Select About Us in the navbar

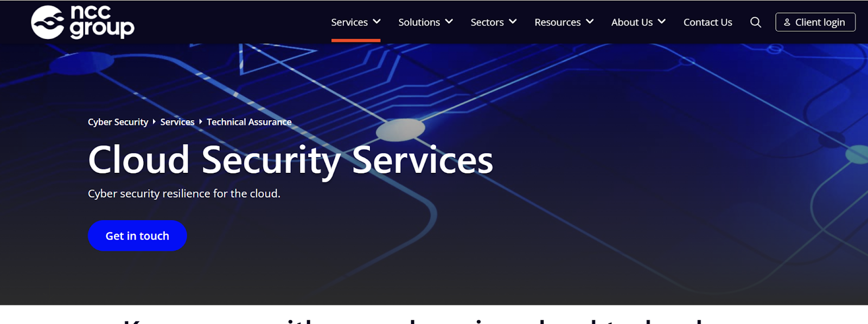(x=632, y=22)
